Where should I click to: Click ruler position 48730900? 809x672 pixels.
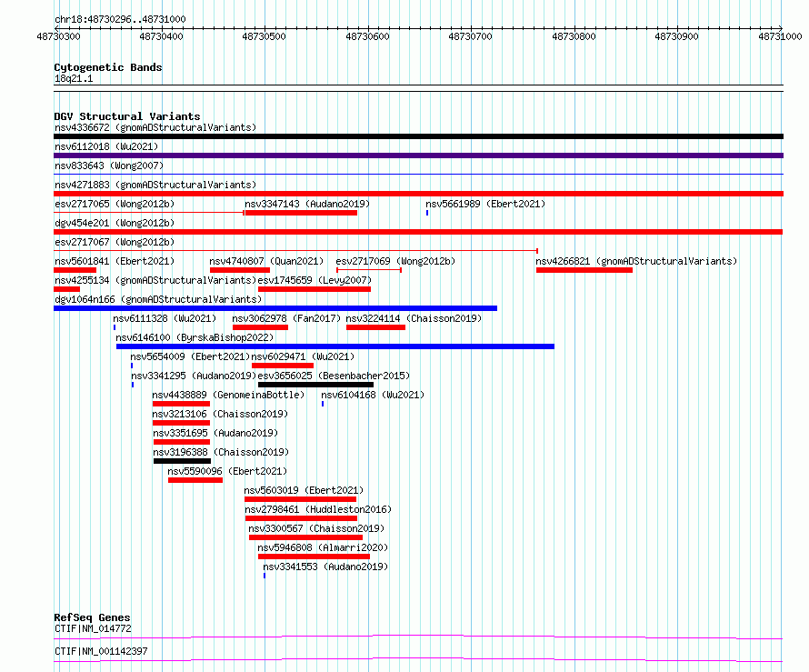(676, 36)
